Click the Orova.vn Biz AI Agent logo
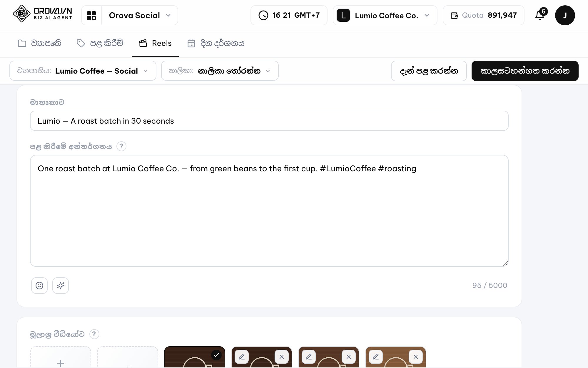 coord(43,14)
